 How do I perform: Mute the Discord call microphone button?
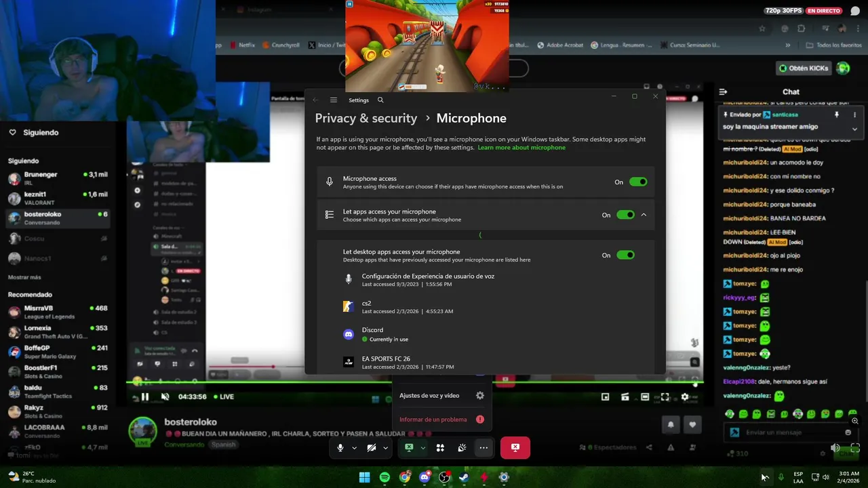pos(340,447)
